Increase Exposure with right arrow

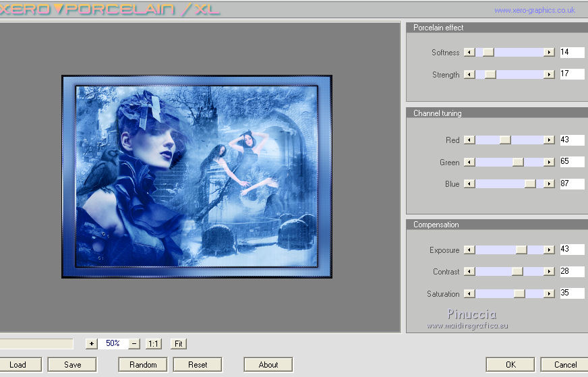549,250
